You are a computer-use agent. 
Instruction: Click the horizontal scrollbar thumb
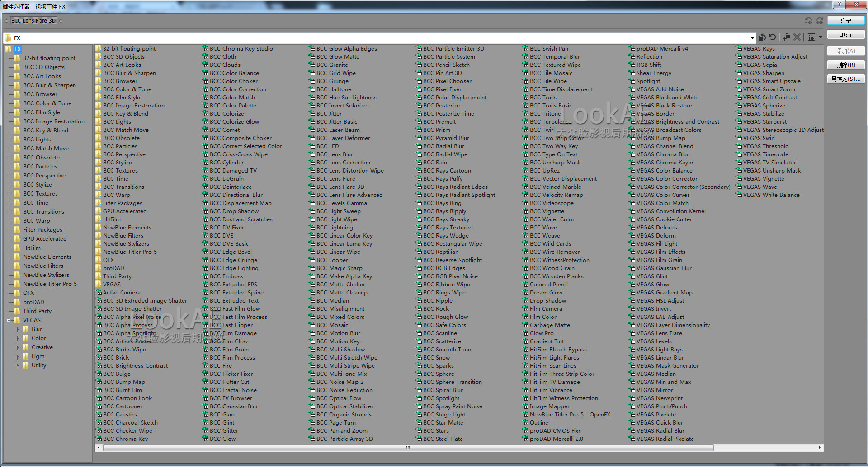408,448
